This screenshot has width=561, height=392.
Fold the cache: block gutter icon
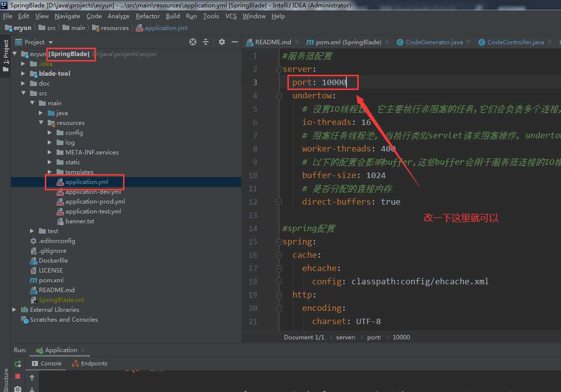point(279,255)
